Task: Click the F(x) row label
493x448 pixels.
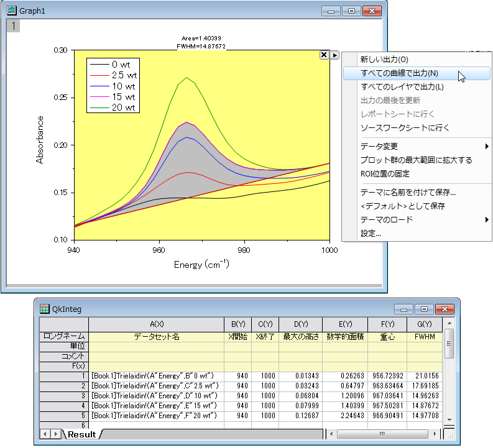Action: click(x=64, y=367)
